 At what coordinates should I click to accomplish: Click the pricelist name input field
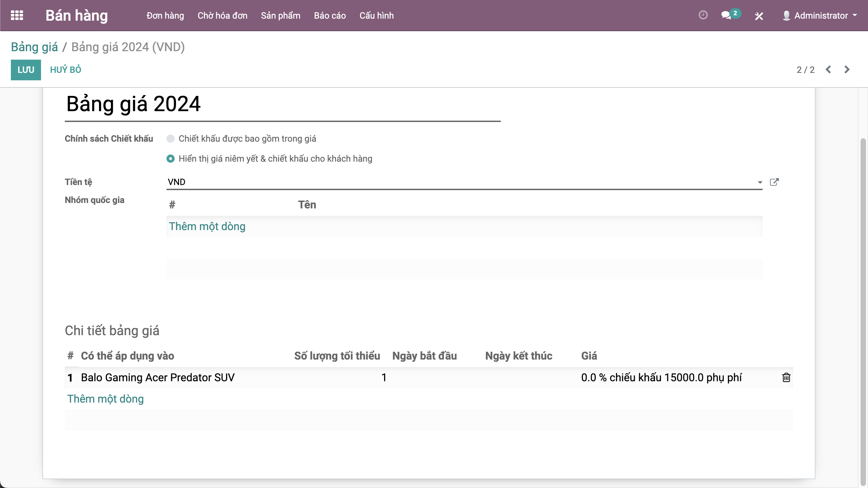282,104
